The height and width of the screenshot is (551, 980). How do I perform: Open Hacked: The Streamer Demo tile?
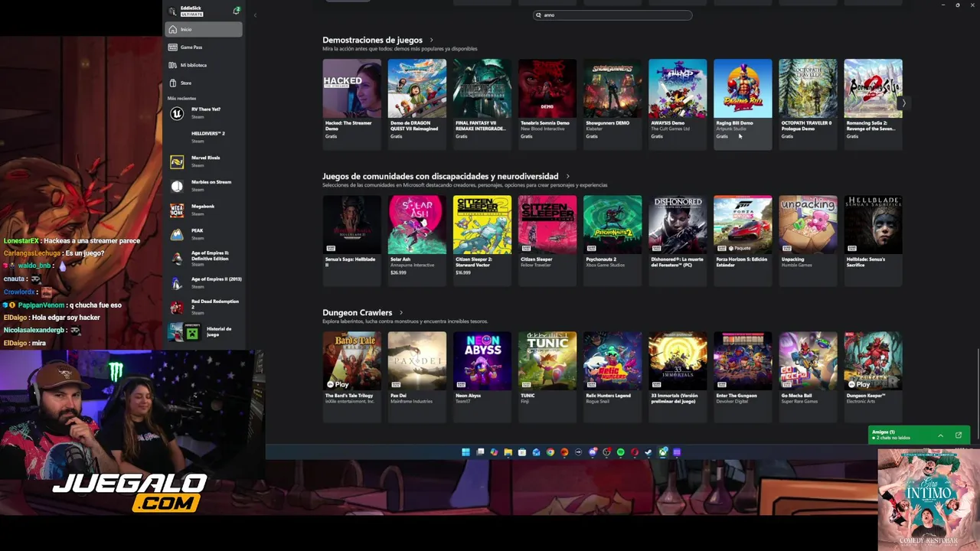coord(351,103)
